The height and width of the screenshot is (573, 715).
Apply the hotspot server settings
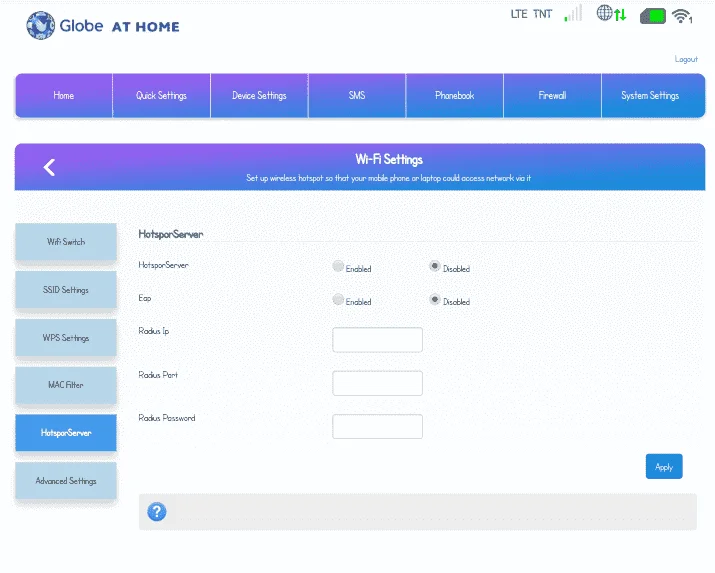click(x=664, y=466)
